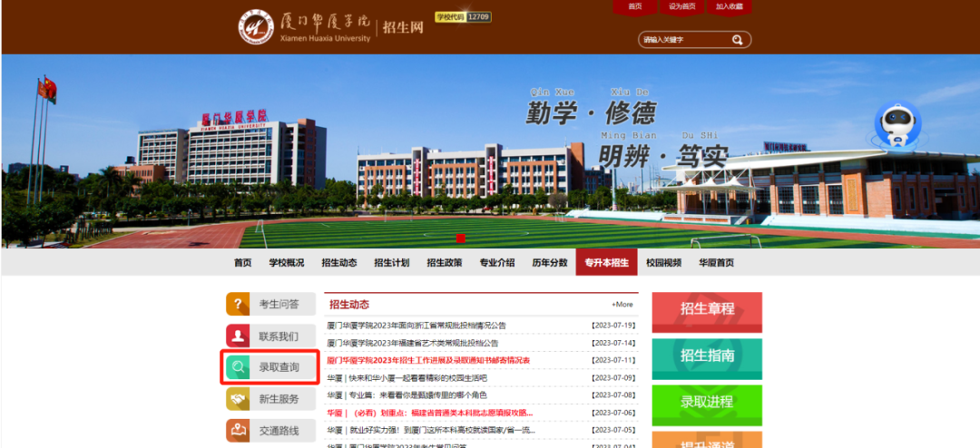Click the green 录取进程 button
The width and height of the screenshot is (980, 448).
pyautogui.click(x=707, y=403)
